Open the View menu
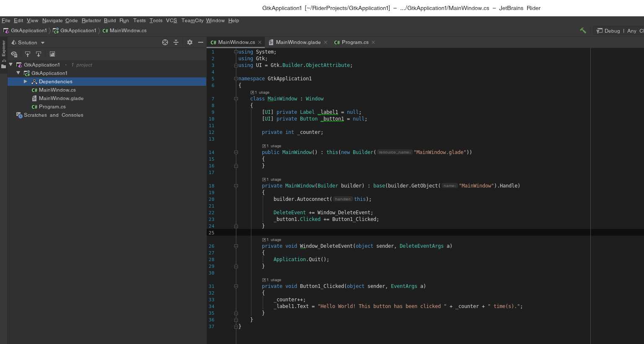Image resolution: width=644 pixels, height=344 pixels. [33, 21]
